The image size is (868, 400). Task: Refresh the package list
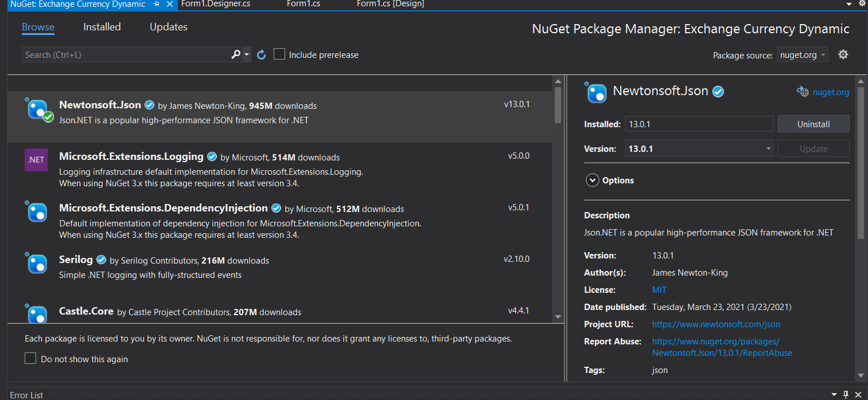click(x=262, y=55)
